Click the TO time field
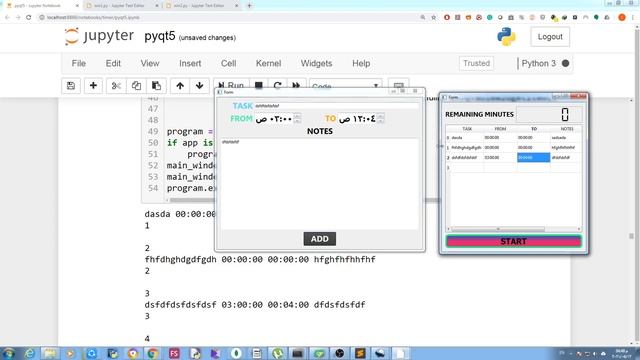The height and width of the screenshot is (360, 640). click(x=357, y=119)
